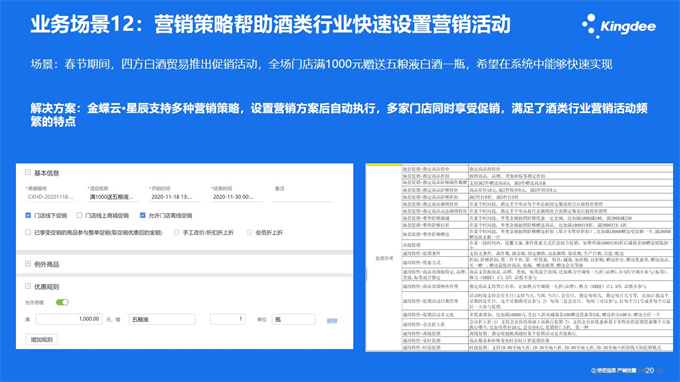Screen dimensions: 680x382
Task: Click the gift product field 五粮液
Action: (162, 319)
